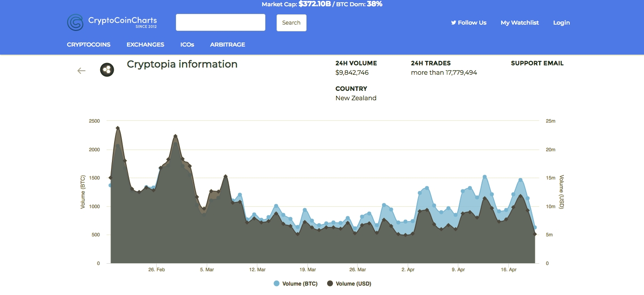Click the Twitter bird icon
Viewport: 644px width, 295px height.
pos(453,22)
